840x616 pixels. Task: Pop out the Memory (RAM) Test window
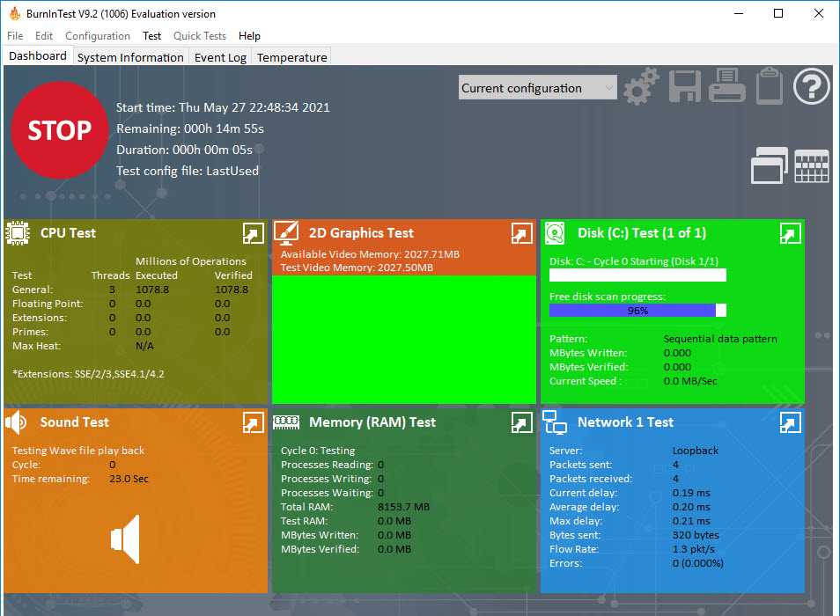(521, 422)
